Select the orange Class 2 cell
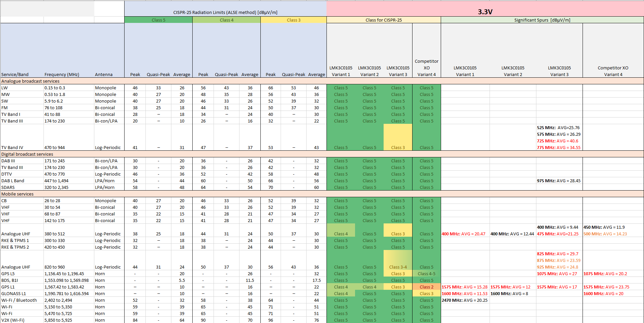The height and width of the screenshot is (323, 644). pos(426,287)
